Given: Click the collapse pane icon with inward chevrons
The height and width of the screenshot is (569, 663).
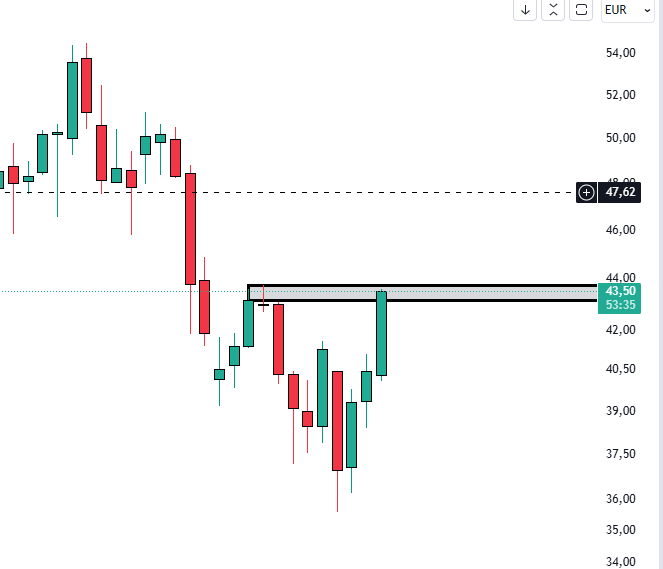Looking at the screenshot, I should tap(553, 10).
